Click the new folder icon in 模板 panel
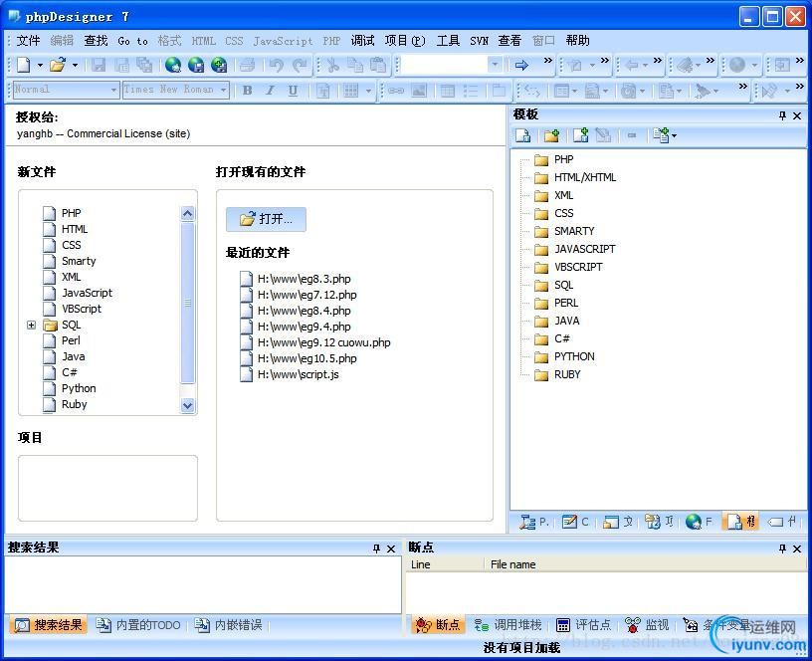 point(551,135)
